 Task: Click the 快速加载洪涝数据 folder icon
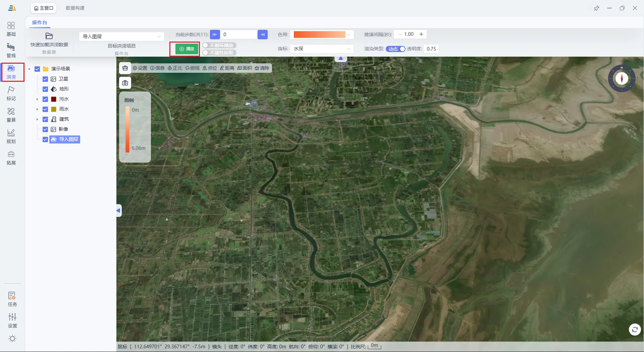pos(49,36)
